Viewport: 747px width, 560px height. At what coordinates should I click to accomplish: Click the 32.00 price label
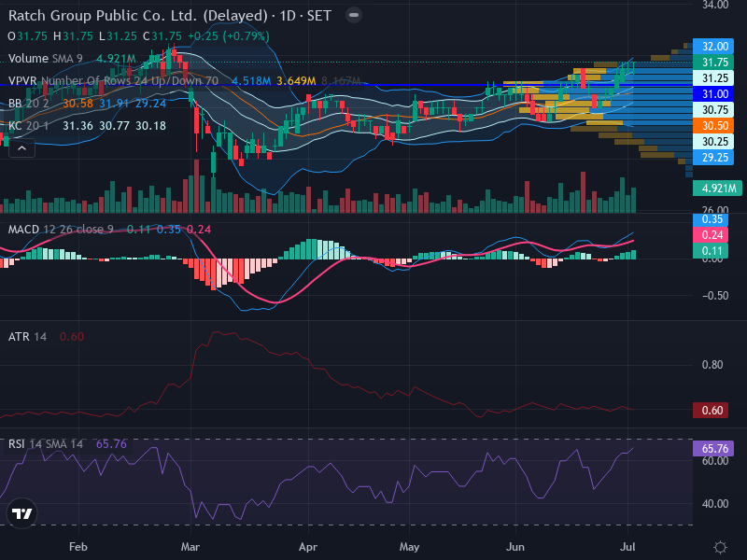pyautogui.click(x=713, y=47)
